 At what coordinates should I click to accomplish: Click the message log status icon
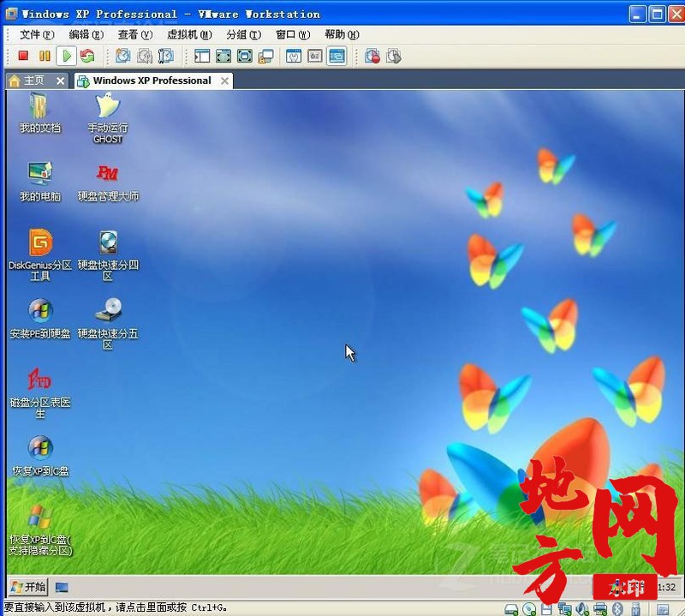point(663,609)
